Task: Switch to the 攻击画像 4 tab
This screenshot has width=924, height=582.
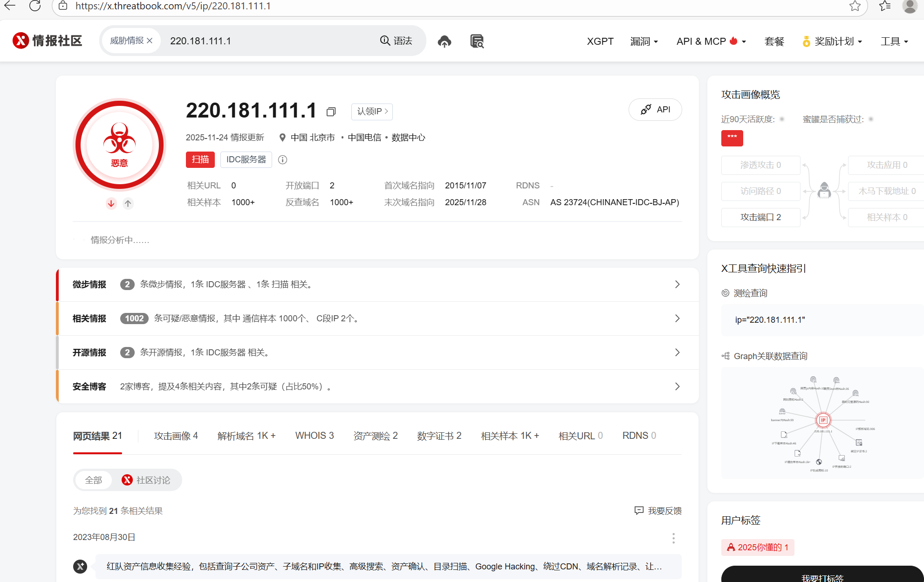Action: (176, 436)
